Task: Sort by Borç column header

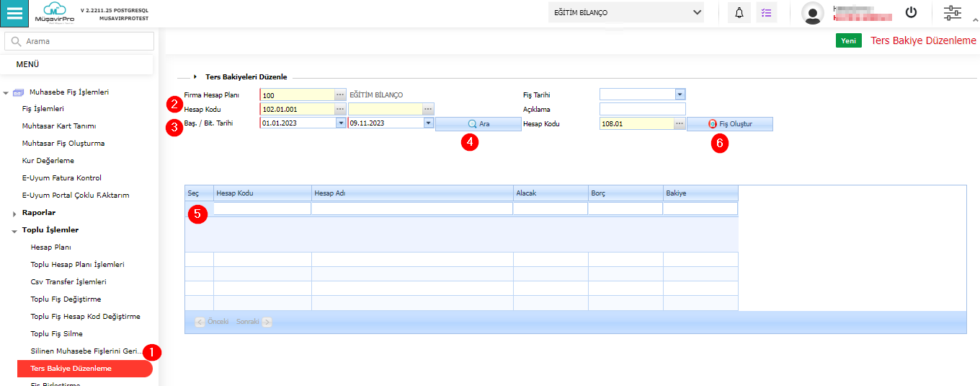Action: point(625,193)
